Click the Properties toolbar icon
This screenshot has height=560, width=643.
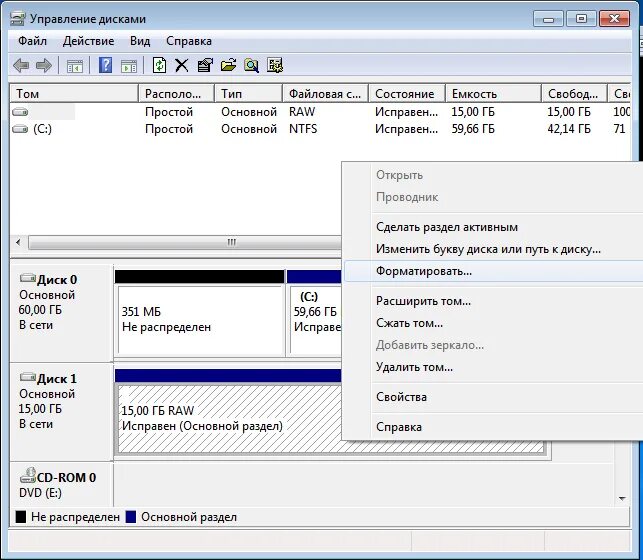click(205, 65)
